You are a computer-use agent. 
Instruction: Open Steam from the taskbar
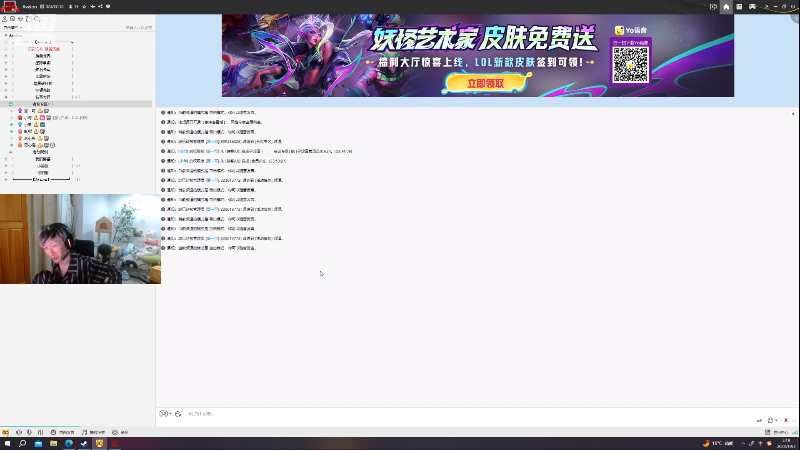(x=84, y=443)
